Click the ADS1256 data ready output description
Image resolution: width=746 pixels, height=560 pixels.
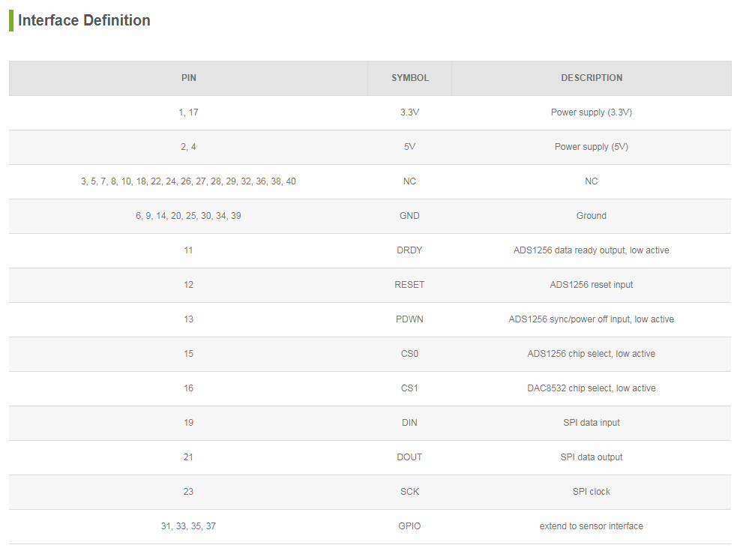coord(592,250)
